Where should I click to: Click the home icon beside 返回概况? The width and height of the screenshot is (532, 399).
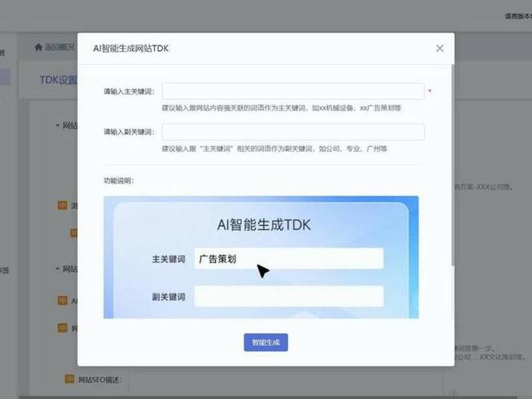coord(39,47)
